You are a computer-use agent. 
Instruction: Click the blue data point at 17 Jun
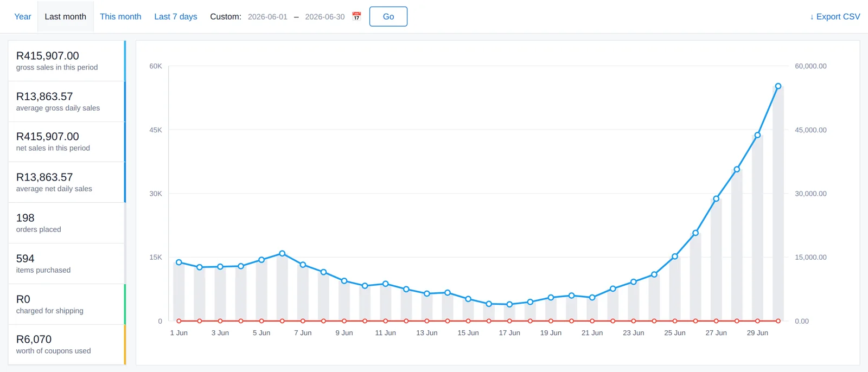(x=509, y=304)
